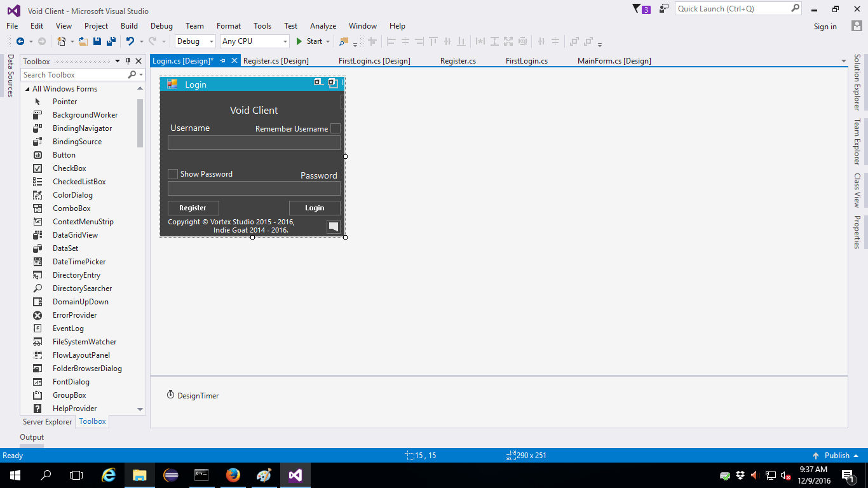The image size is (868, 488).
Task: Select DateTimePicker in the Toolbox list
Action: pyautogui.click(x=79, y=262)
